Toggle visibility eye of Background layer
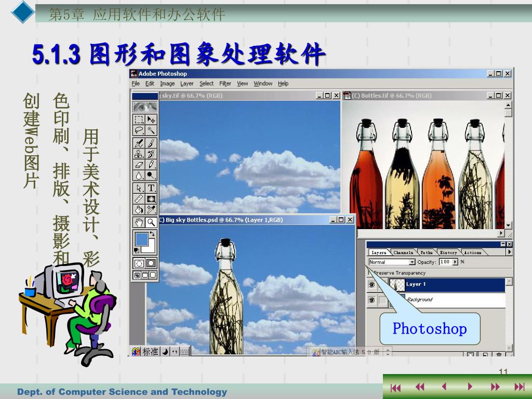 (x=372, y=300)
